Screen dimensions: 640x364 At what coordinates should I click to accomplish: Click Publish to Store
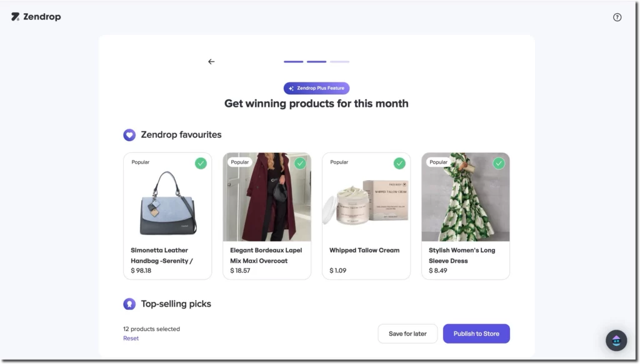click(x=476, y=333)
